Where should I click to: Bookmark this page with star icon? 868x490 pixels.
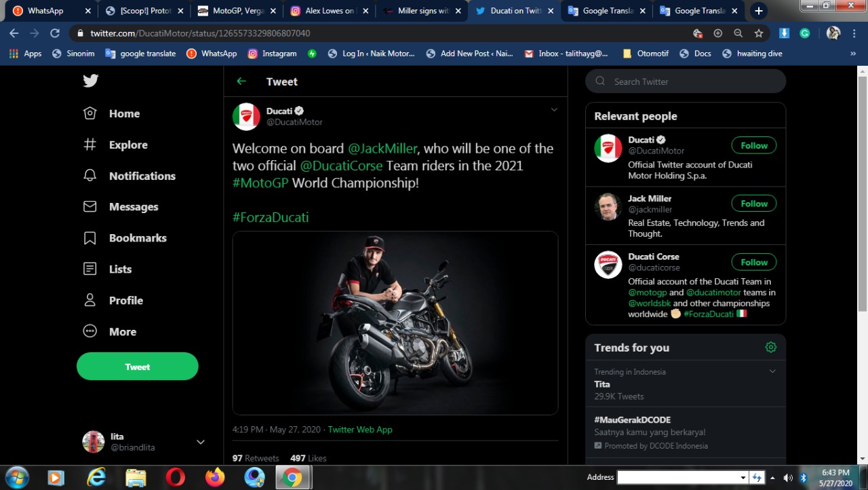point(759,33)
